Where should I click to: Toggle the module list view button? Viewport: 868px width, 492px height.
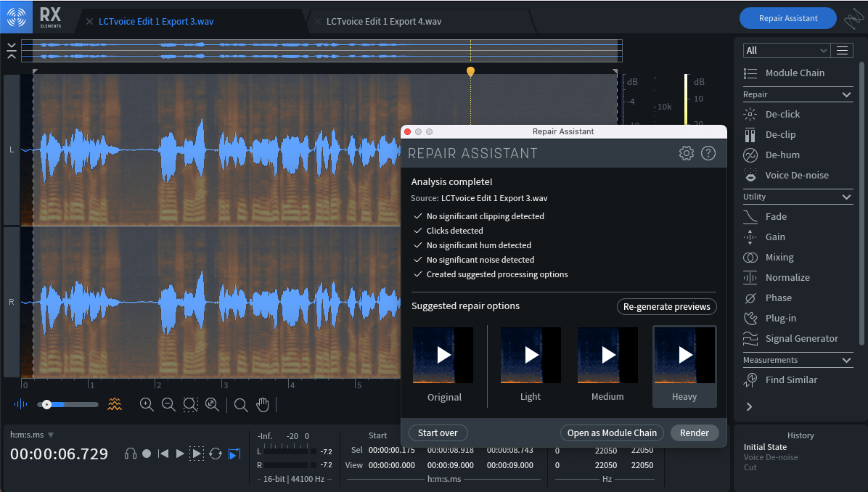tap(842, 50)
